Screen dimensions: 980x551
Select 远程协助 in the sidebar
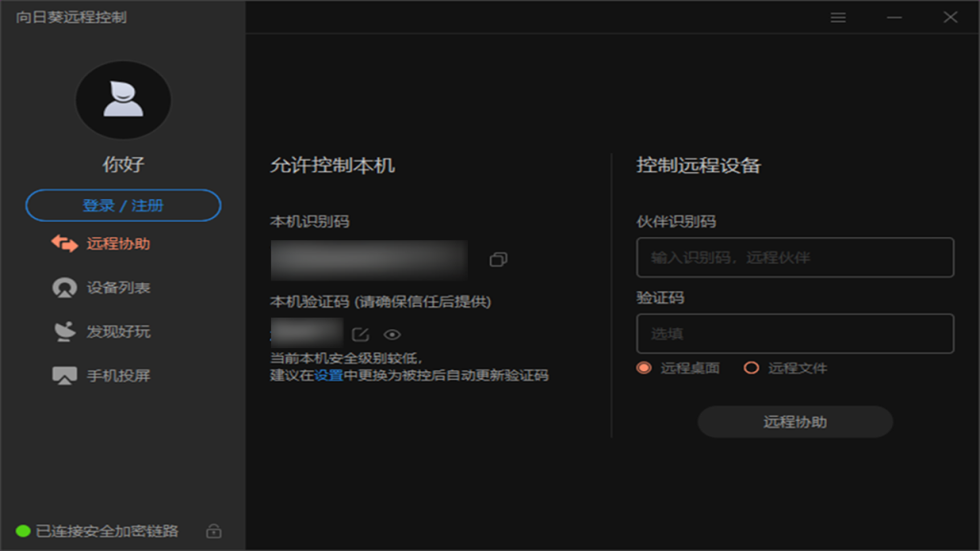pyautogui.click(x=100, y=244)
